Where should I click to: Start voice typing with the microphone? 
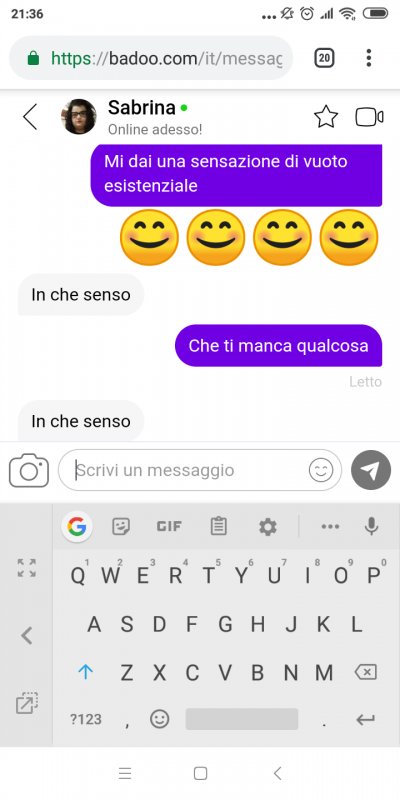point(371,526)
